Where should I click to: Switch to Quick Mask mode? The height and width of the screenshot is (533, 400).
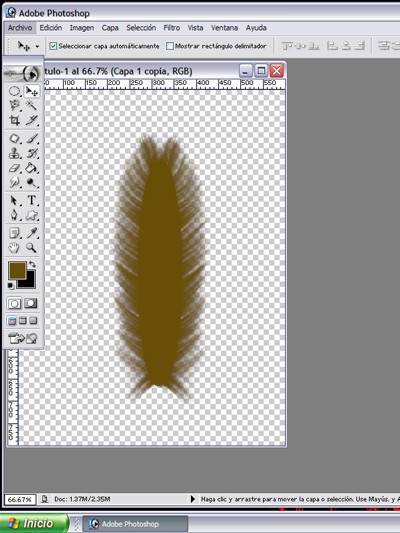31,303
